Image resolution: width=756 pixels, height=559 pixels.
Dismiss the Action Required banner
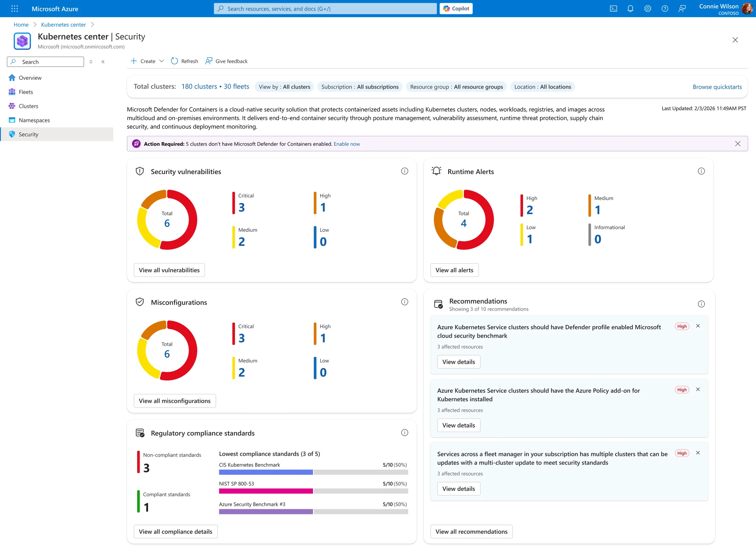738,144
